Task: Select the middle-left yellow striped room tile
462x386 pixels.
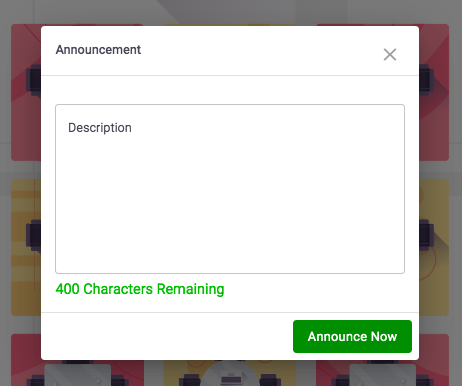Action: [26, 247]
